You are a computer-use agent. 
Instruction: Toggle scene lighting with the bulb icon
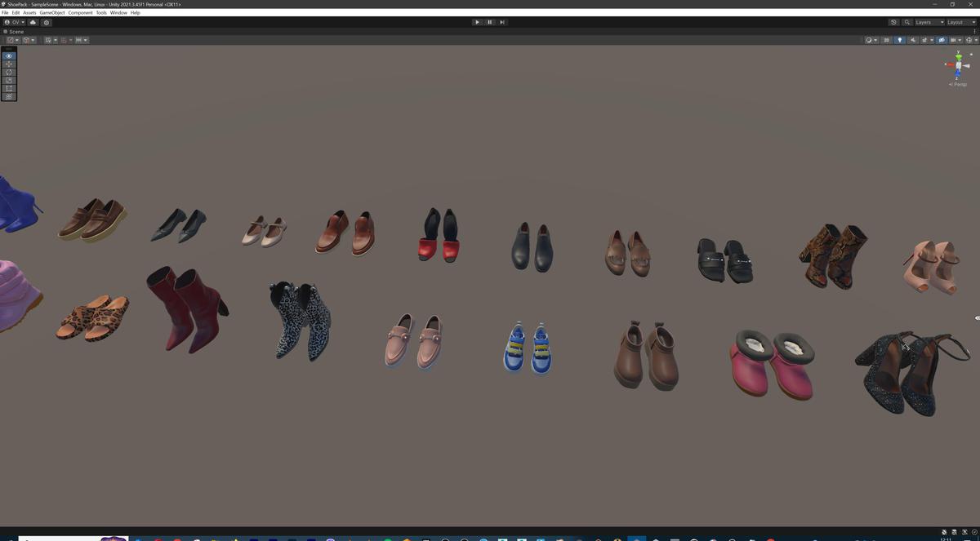[x=900, y=39]
